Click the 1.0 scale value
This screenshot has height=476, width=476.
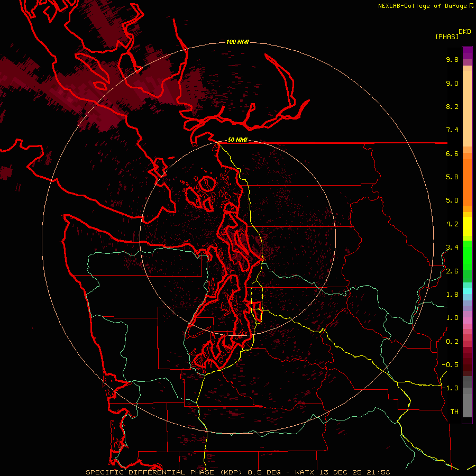coord(452,318)
